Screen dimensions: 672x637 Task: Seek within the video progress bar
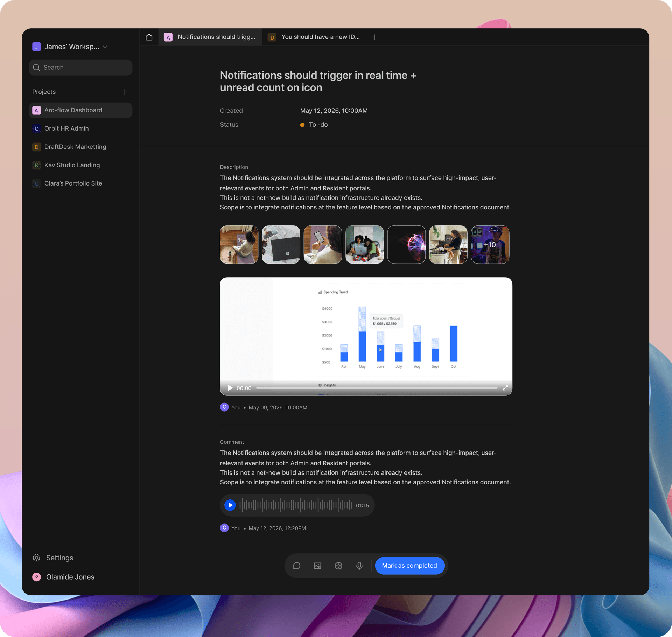377,388
